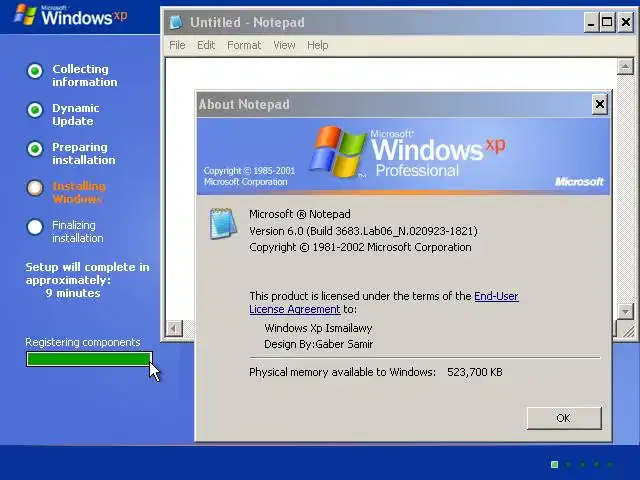Screen dimensions: 640x480
Task: Click the Notepad horizontal scrollbar left arrow
Action: 174,328
